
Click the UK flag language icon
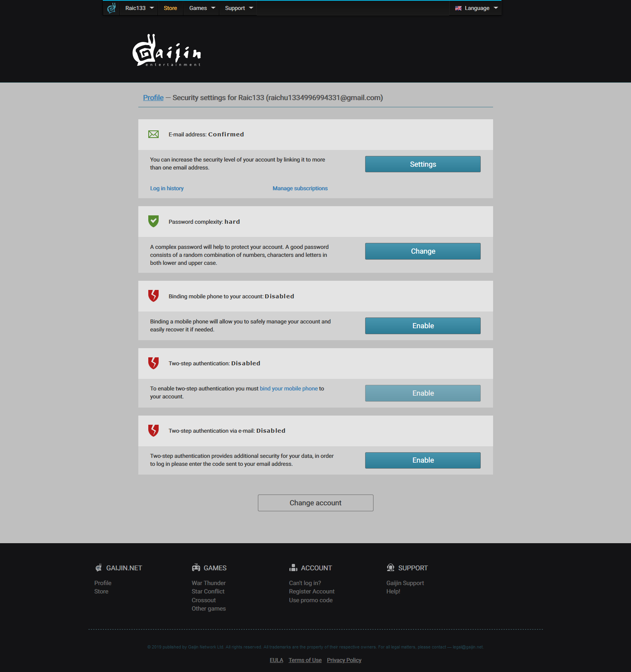[458, 8]
